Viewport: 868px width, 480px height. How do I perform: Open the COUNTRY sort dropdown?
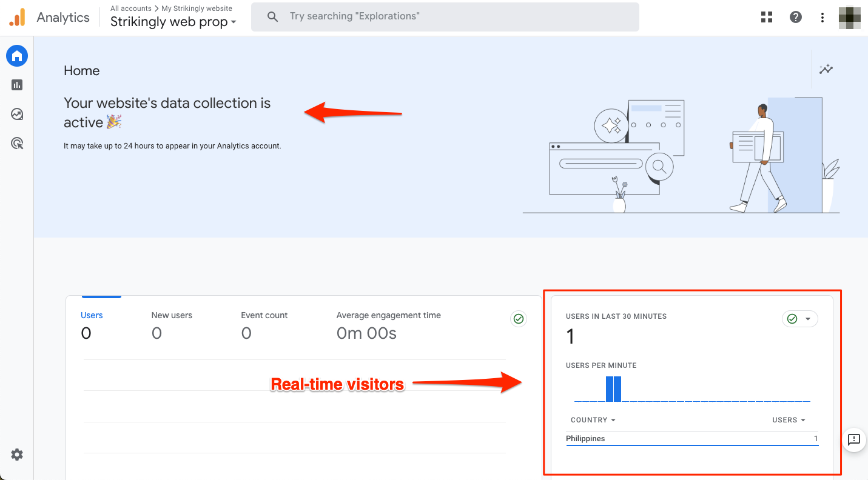(x=593, y=419)
